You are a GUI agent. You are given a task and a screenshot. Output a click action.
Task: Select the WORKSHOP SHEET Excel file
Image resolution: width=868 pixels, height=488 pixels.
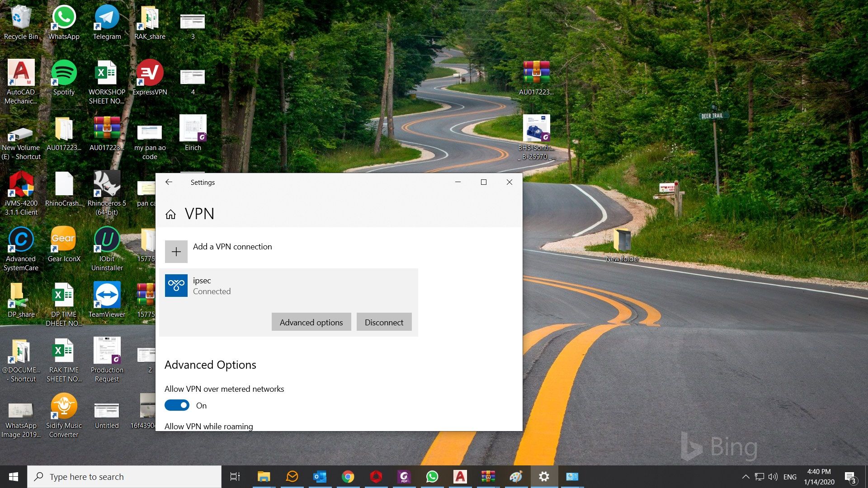click(107, 82)
